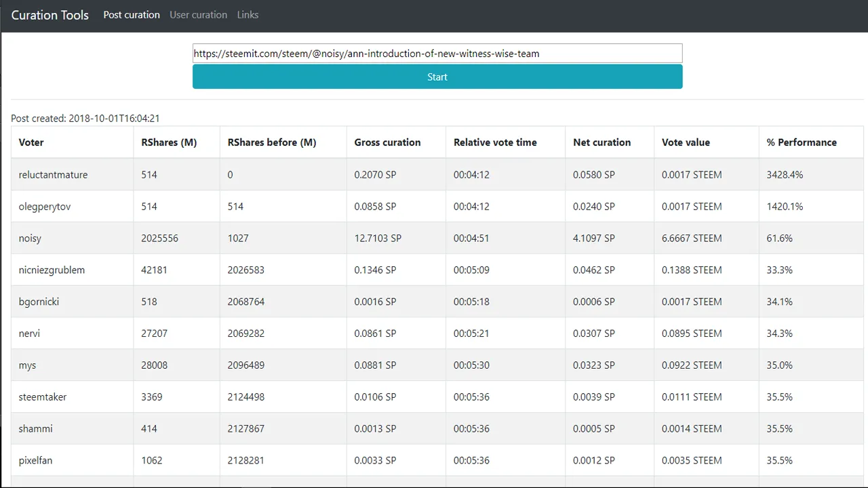Image resolution: width=868 pixels, height=488 pixels.
Task: Select voter name reluctantmature
Action: 53,175
